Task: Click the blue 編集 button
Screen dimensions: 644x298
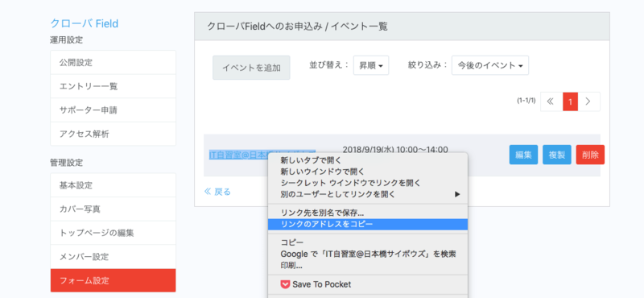Action: click(524, 155)
